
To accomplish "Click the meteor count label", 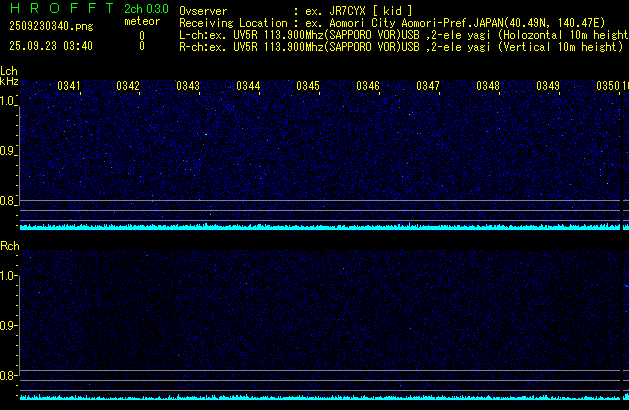I will coord(141,22).
